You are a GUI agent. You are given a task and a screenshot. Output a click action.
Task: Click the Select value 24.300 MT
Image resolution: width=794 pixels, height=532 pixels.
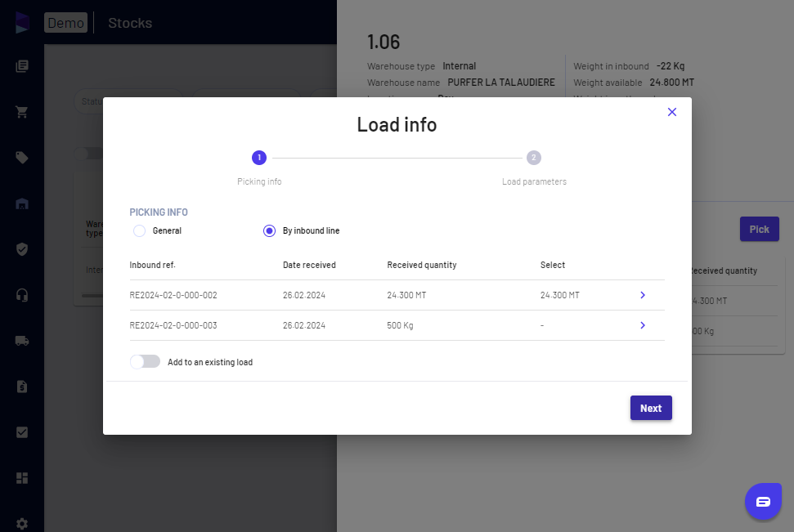559,295
